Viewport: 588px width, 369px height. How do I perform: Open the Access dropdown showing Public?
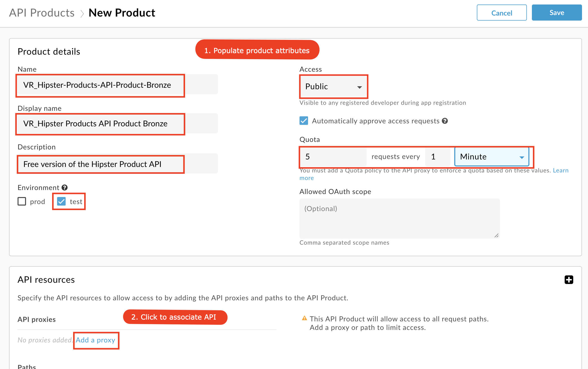click(334, 86)
